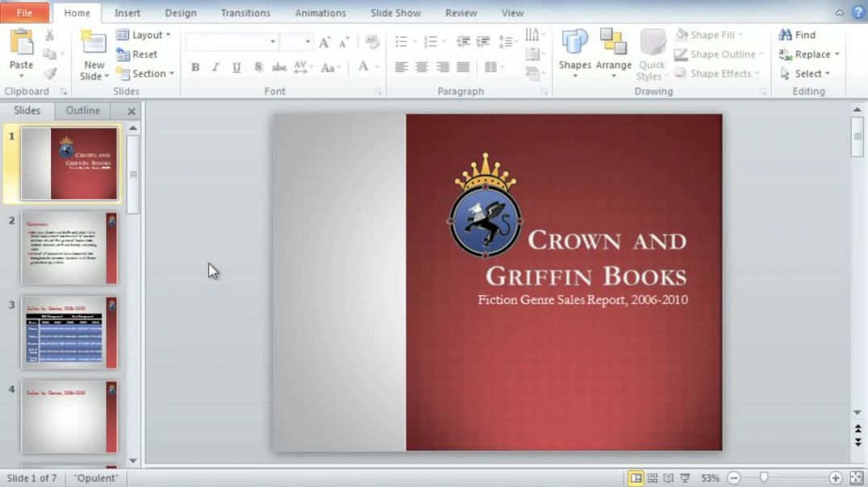The height and width of the screenshot is (487, 868).
Task: Open Change Case dropdown
Action: click(x=330, y=68)
